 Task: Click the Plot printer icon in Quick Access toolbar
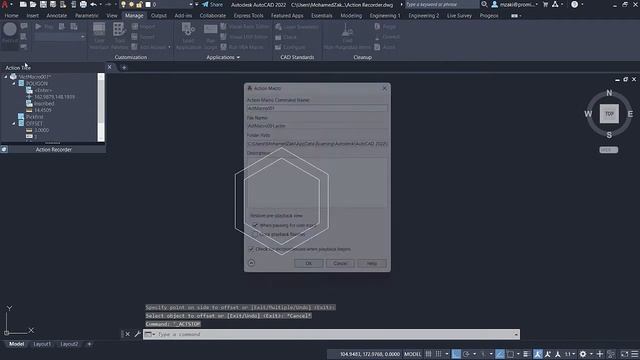coord(83,4)
